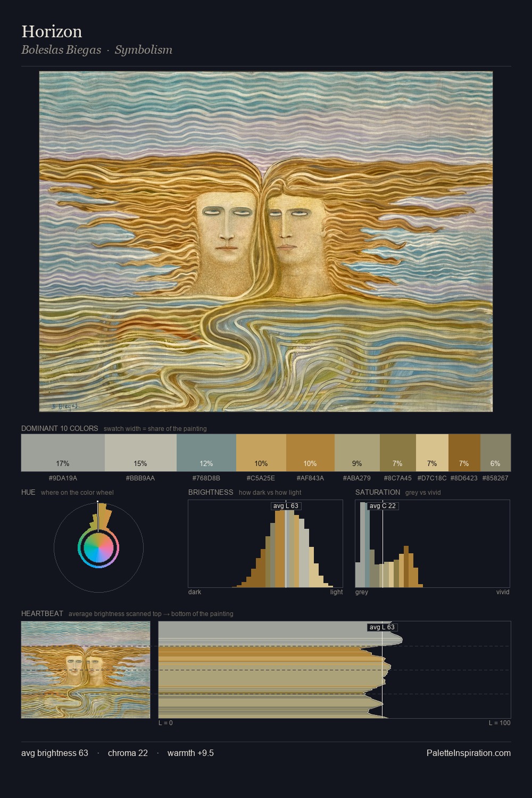Pick the #8C7A45 swatch
Viewport: 532px width, 798px height.
(398, 453)
